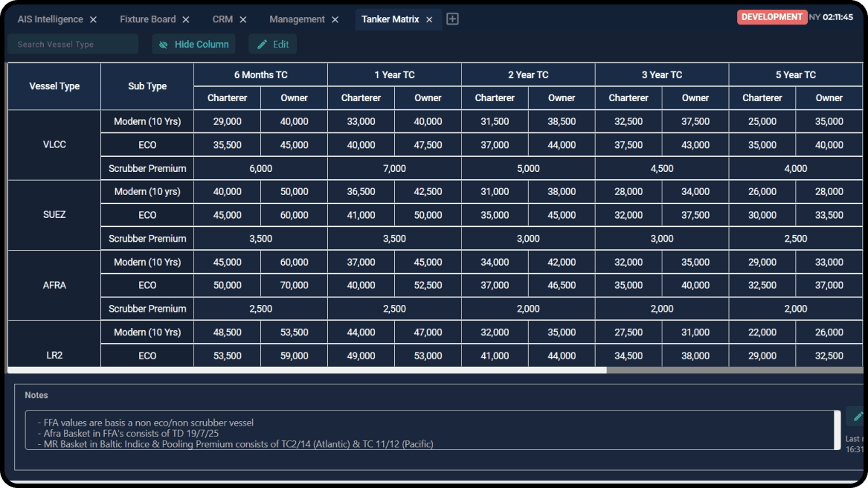Click VLCC Scrubber Premium 7,000 value
868x488 pixels.
(x=395, y=168)
